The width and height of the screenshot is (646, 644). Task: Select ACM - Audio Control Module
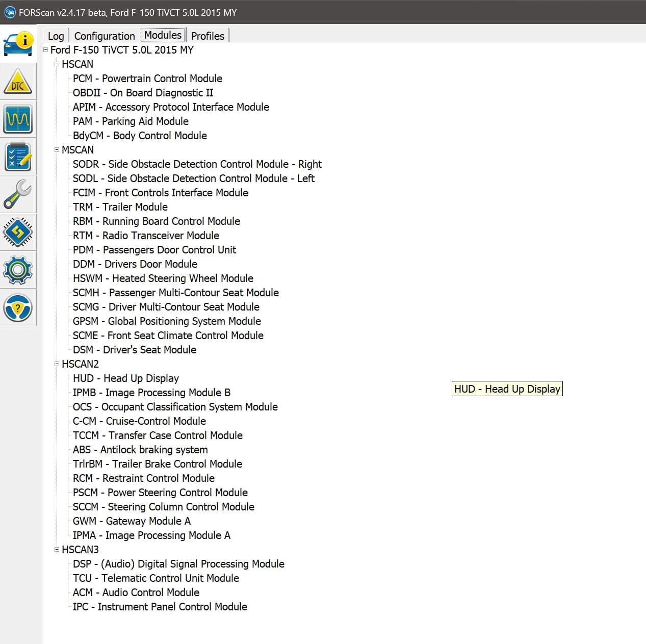(x=136, y=593)
